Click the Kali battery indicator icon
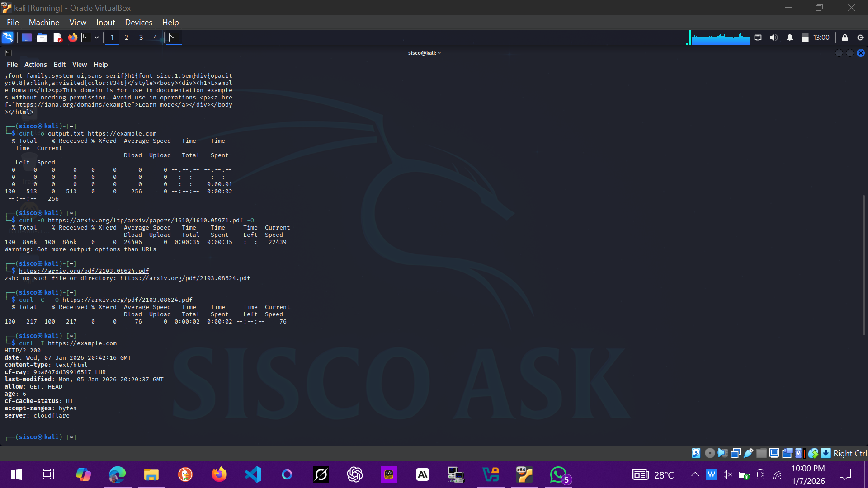The height and width of the screenshot is (488, 868). point(805,38)
